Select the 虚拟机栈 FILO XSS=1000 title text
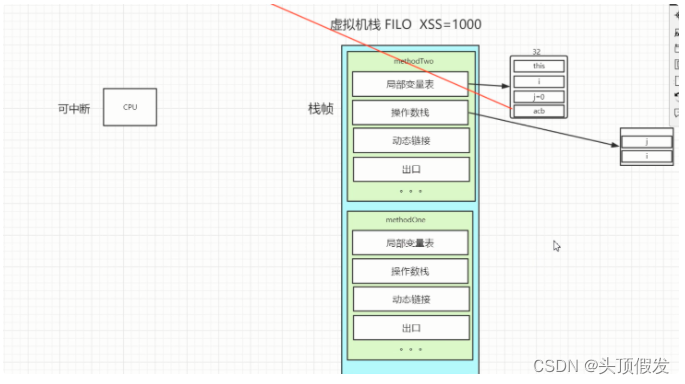This screenshot has height=384, width=685. 405,24
